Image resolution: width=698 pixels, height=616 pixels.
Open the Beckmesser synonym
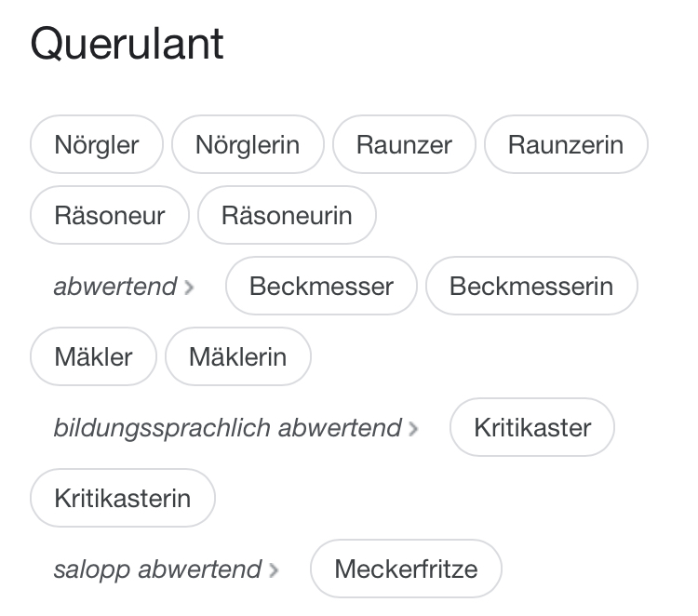[x=321, y=287]
